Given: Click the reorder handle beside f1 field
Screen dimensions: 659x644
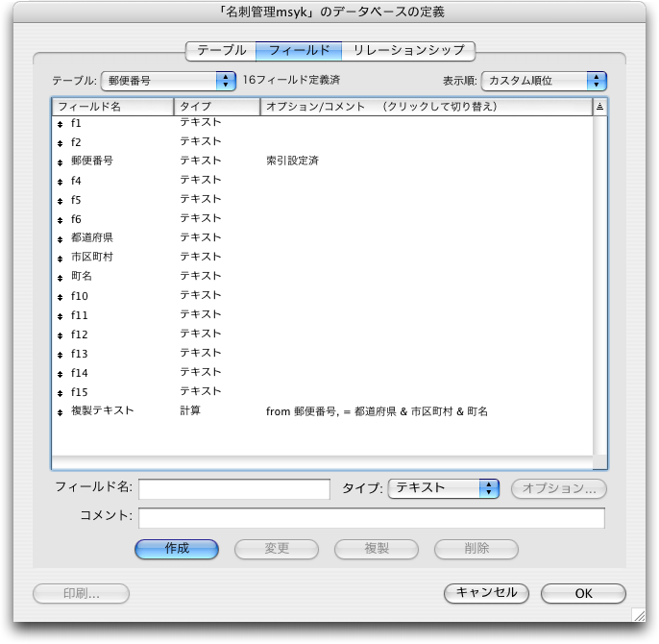Looking at the screenshot, I should [x=61, y=124].
